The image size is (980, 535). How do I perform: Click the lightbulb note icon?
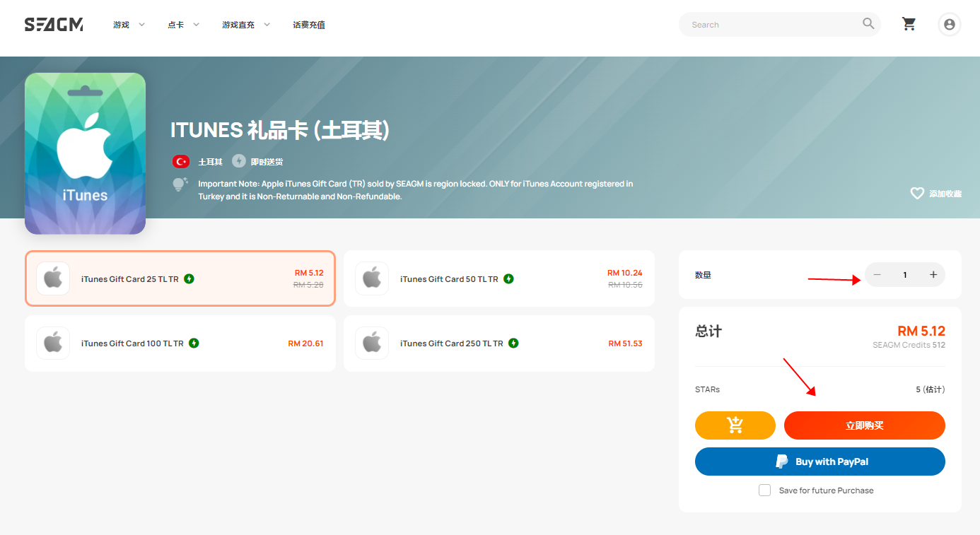[x=180, y=184]
